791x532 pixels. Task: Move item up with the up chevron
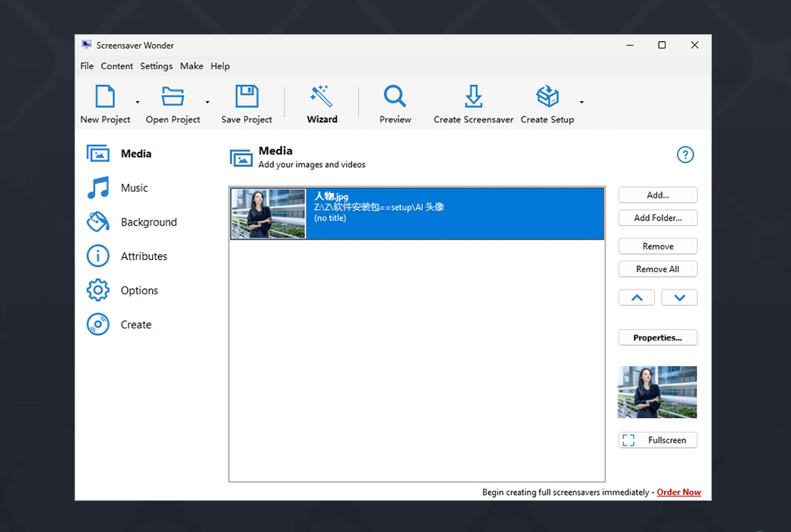pos(637,297)
